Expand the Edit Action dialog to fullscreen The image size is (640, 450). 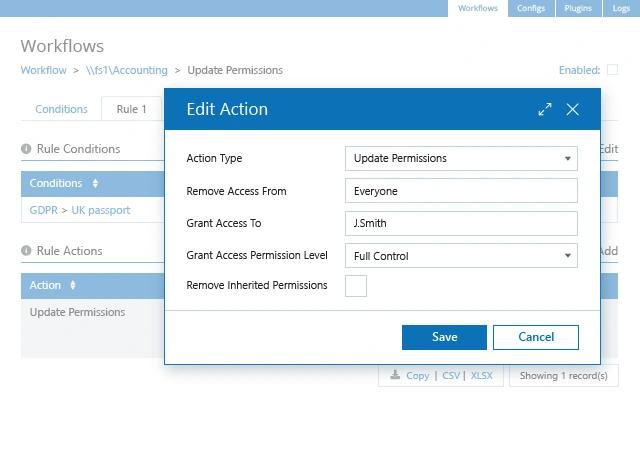click(544, 109)
